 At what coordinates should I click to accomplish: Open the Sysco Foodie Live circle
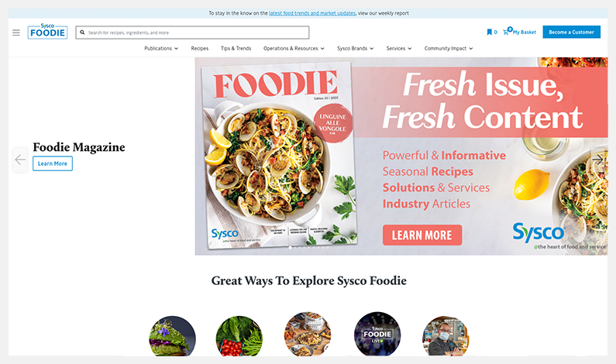(377, 334)
